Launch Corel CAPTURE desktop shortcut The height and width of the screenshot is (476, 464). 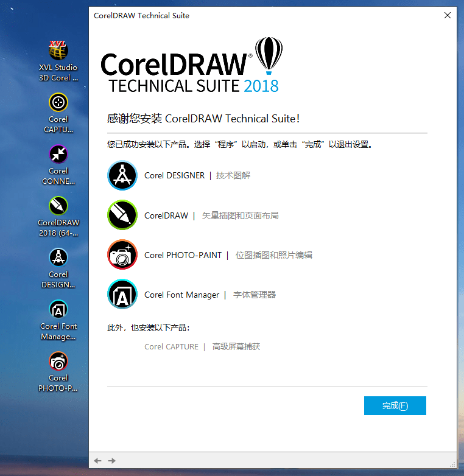pyautogui.click(x=58, y=113)
